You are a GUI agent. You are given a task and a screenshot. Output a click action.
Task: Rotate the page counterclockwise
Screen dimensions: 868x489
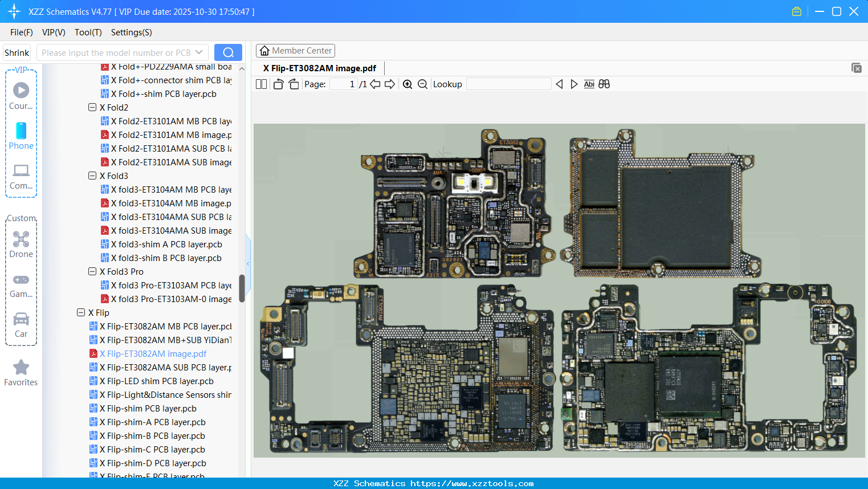(x=279, y=84)
